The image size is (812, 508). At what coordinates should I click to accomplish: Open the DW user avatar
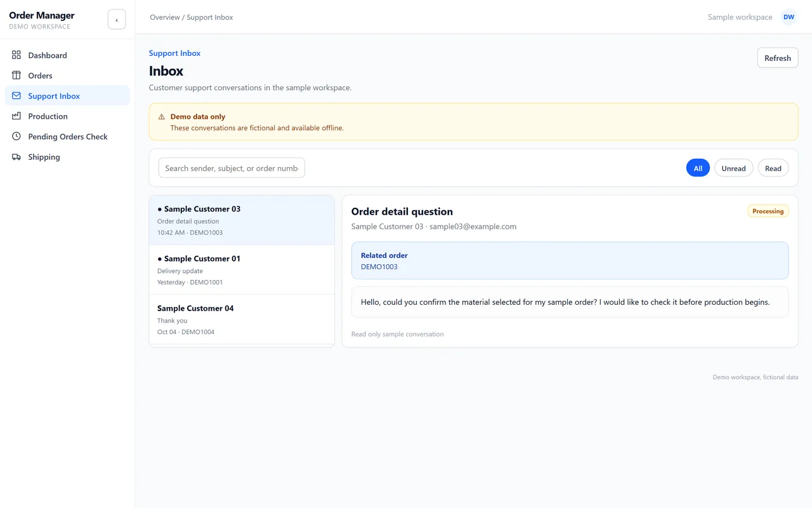click(789, 17)
